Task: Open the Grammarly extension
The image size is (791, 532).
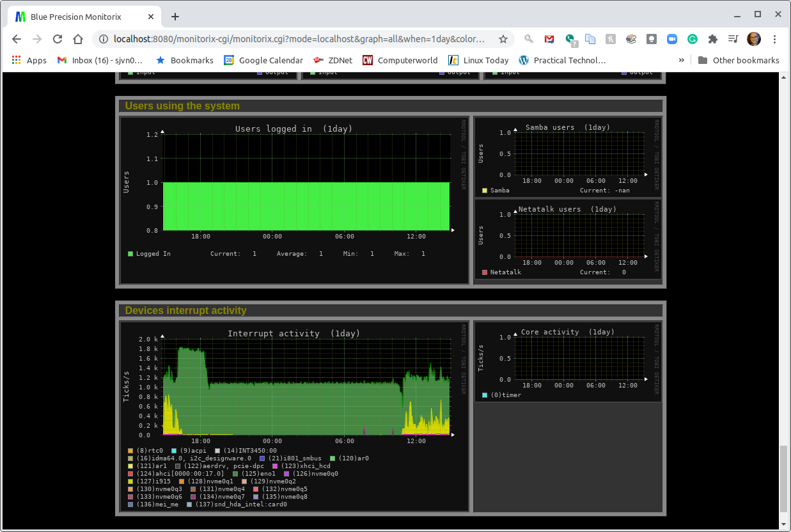Action: (693, 39)
